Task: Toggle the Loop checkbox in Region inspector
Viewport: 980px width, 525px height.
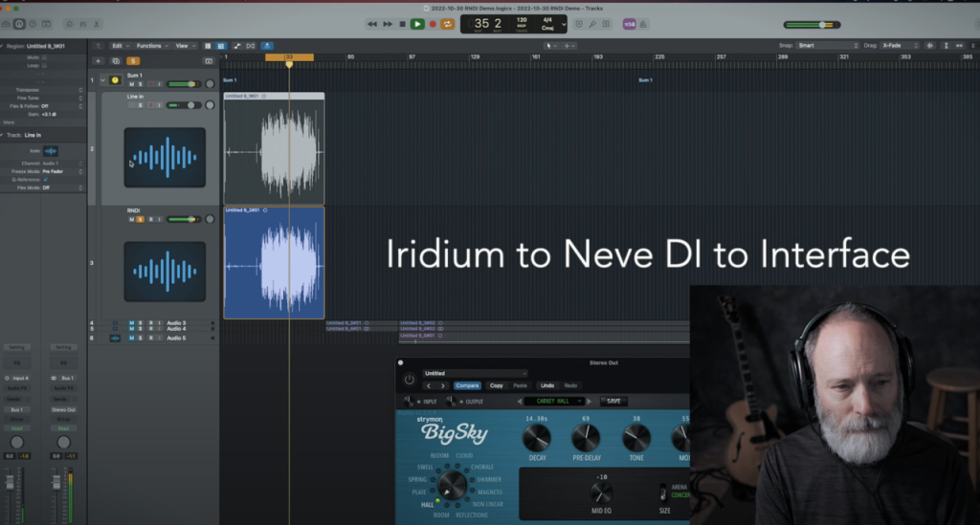Action: pos(44,64)
